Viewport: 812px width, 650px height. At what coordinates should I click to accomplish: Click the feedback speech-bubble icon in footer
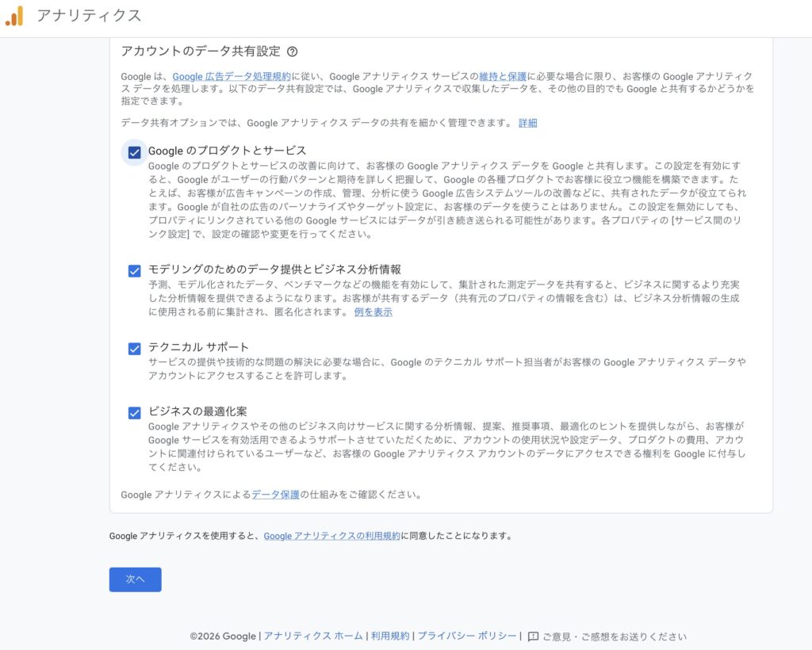[x=533, y=637]
